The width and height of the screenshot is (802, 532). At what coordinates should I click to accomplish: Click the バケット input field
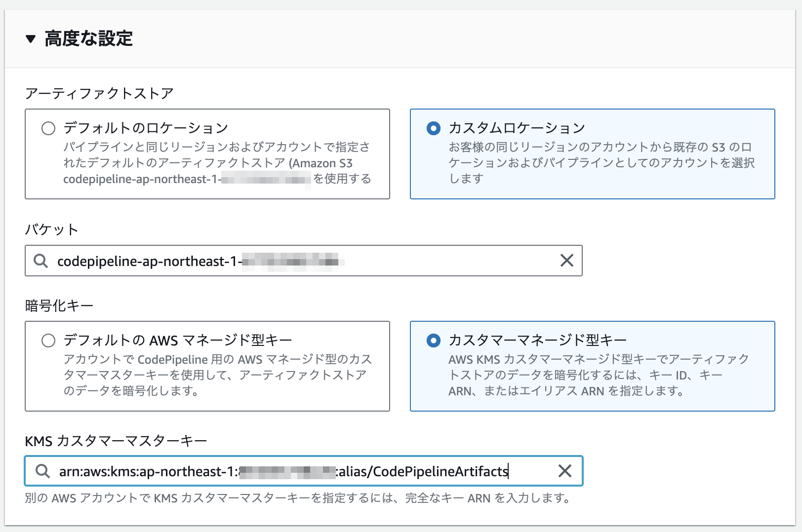point(296,261)
